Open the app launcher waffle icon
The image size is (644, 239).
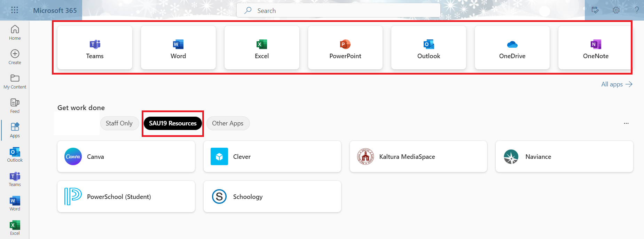coord(15,10)
